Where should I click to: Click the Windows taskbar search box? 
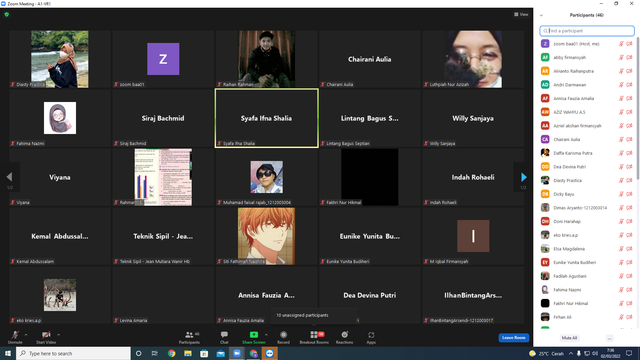[x=73, y=353]
